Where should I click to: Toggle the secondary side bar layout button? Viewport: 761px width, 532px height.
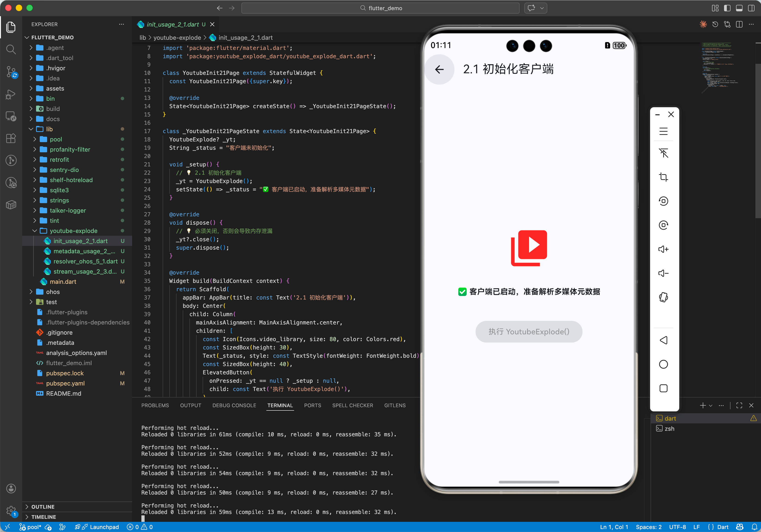pyautogui.click(x=751, y=8)
